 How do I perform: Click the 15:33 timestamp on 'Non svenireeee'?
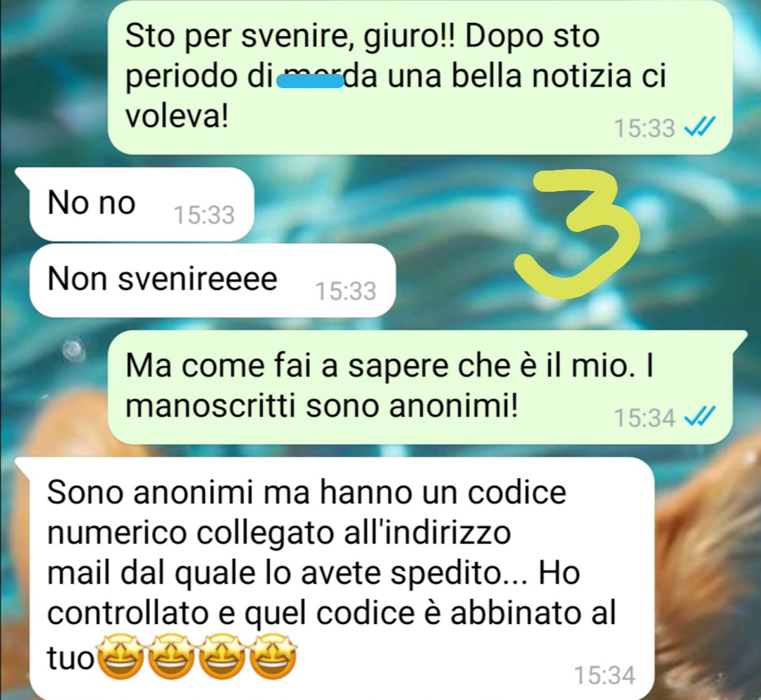point(345,291)
